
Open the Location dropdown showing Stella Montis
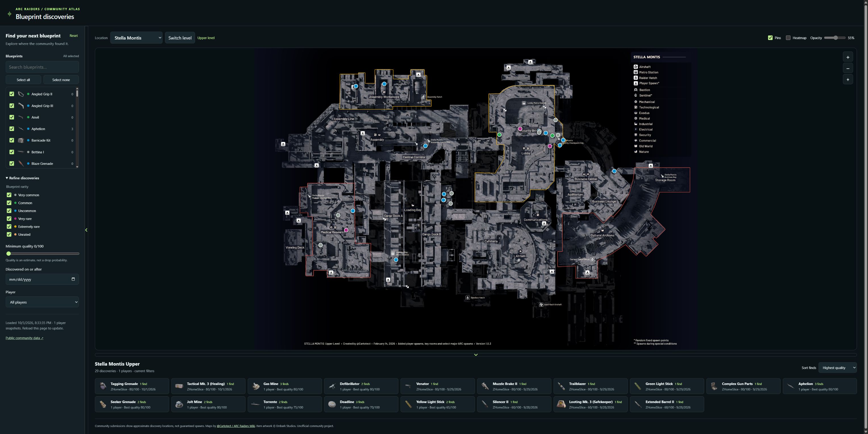[137, 38]
